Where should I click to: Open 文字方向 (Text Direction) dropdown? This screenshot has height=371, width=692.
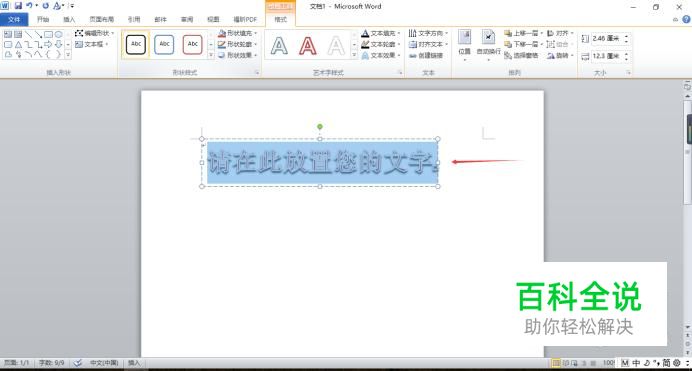428,33
